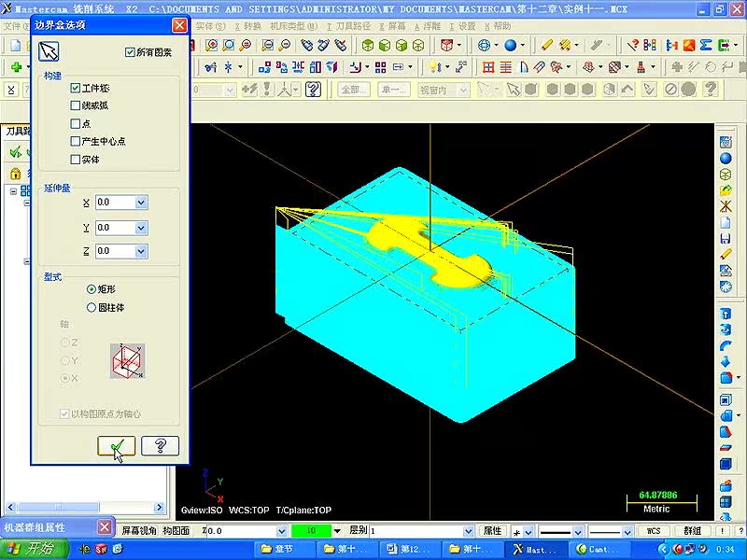Open the 视窗内 selection mode dropdown
747x560 pixels.
click(x=462, y=90)
